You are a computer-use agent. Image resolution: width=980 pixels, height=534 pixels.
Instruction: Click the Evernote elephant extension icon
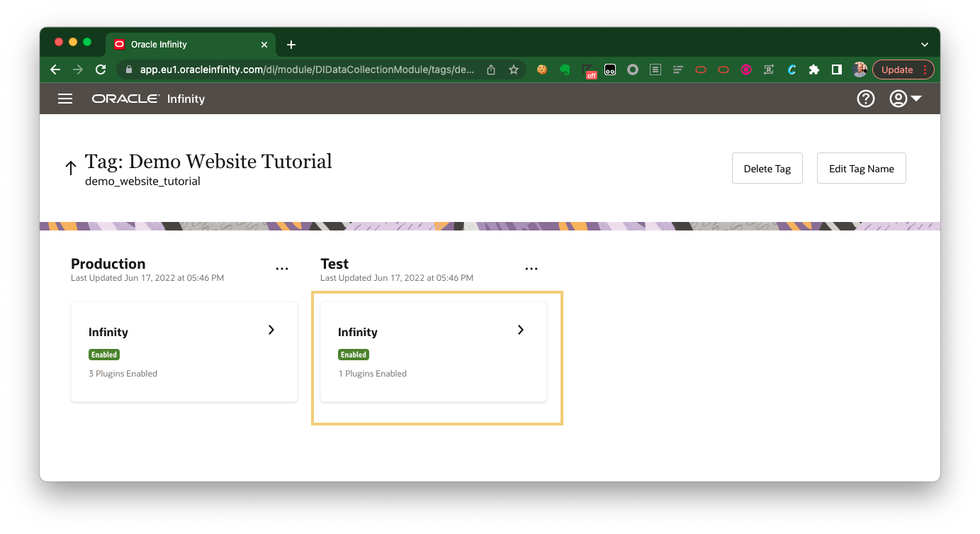point(565,69)
